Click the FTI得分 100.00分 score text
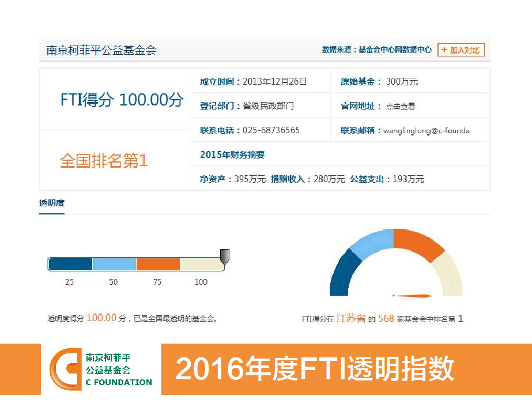 pyautogui.click(x=122, y=100)
